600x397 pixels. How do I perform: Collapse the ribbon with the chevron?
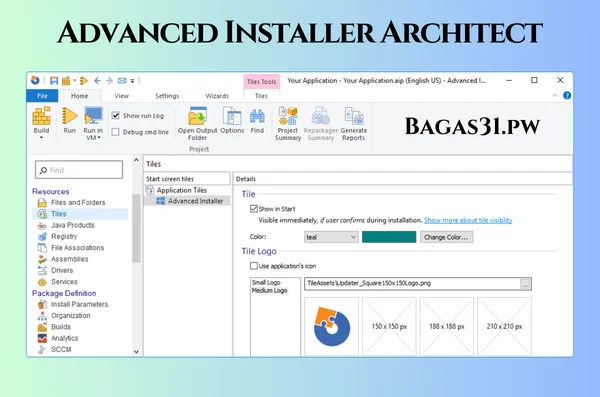pos(554,95)
